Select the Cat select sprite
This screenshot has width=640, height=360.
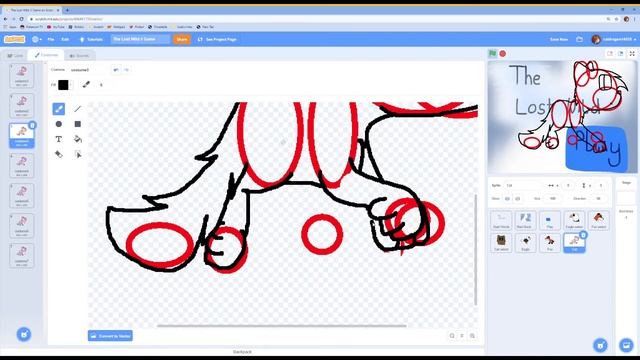pos(501,243)
